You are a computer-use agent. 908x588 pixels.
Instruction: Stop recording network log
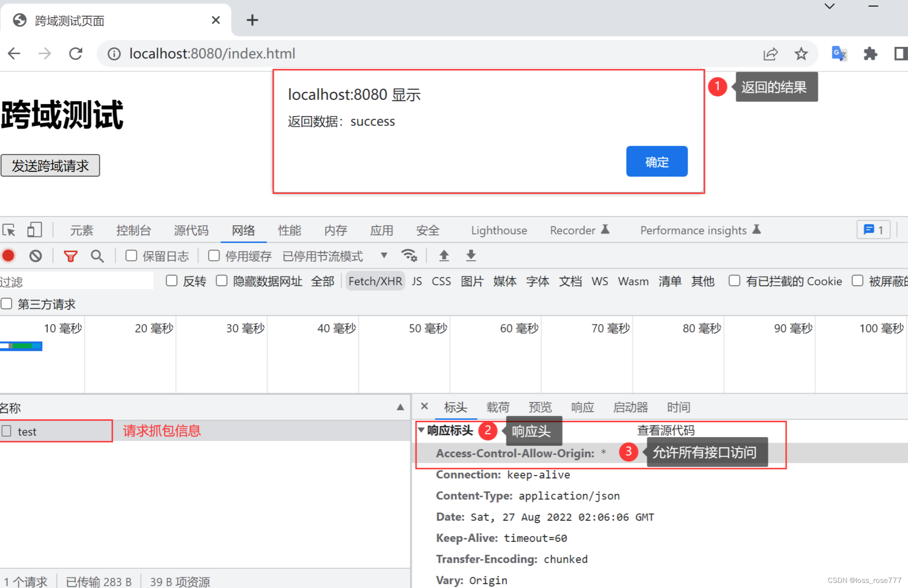[9, 256]
